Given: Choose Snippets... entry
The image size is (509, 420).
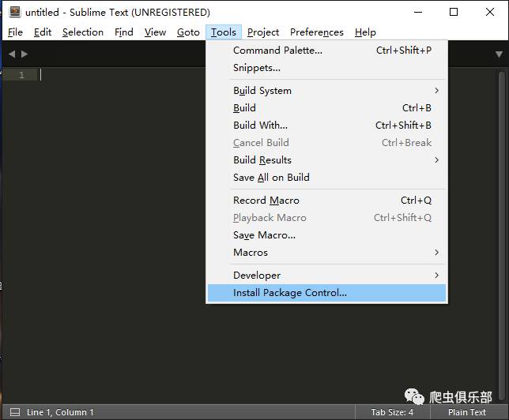Looking at the screenshot, I should [326, 68].
